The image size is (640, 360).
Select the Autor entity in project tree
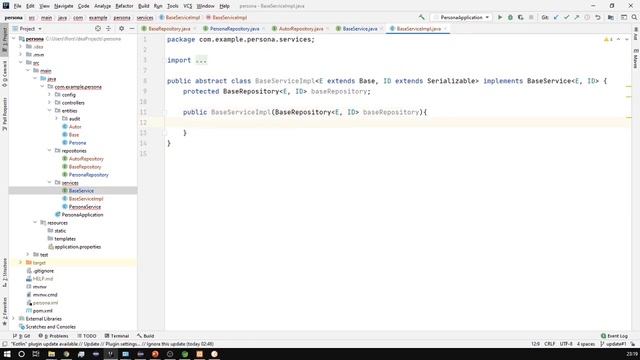coord(75,127)
